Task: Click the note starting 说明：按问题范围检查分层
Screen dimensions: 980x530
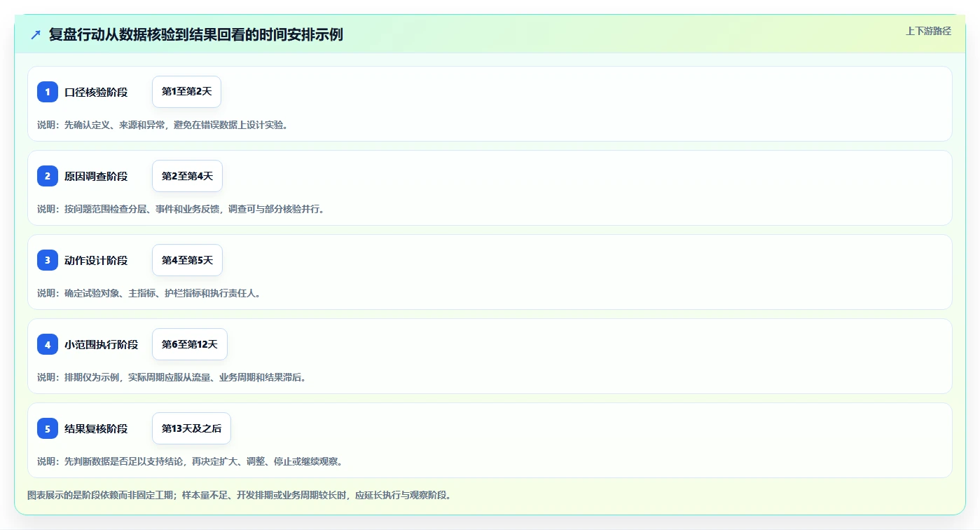Action: click(x=181, y=209)
